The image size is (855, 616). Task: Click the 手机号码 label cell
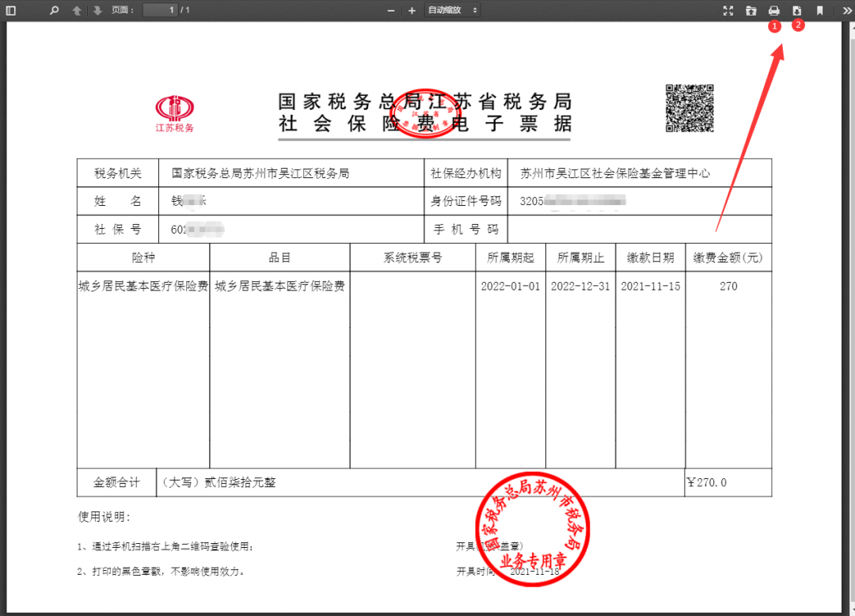tap(465, 230)
